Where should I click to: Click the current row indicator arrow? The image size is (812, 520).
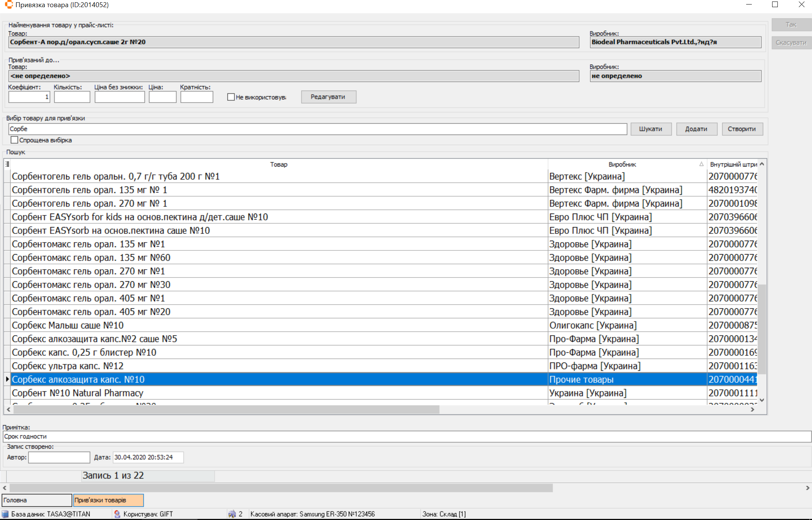[x=7, y=379]
